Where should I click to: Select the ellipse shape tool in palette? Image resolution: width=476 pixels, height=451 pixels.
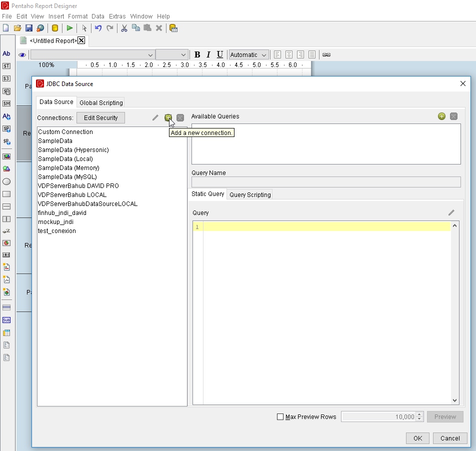pyautogui.click(x=6, y=181)
